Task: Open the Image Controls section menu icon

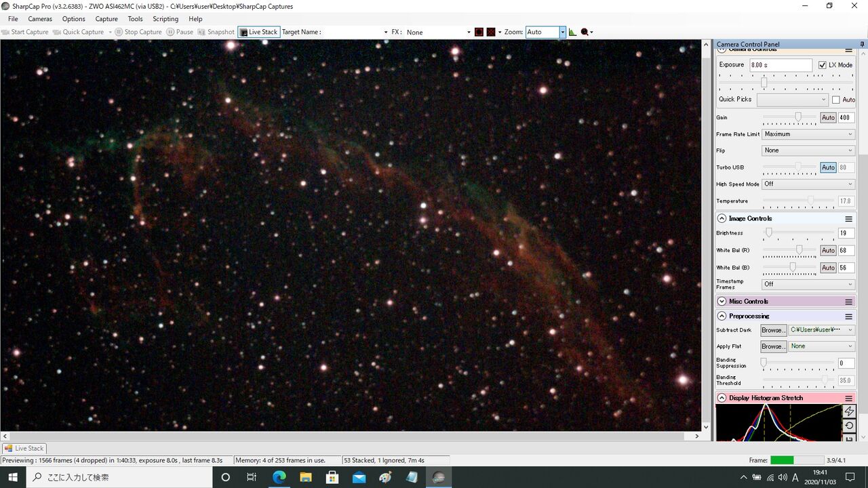Action: click(x=848, y=219)
